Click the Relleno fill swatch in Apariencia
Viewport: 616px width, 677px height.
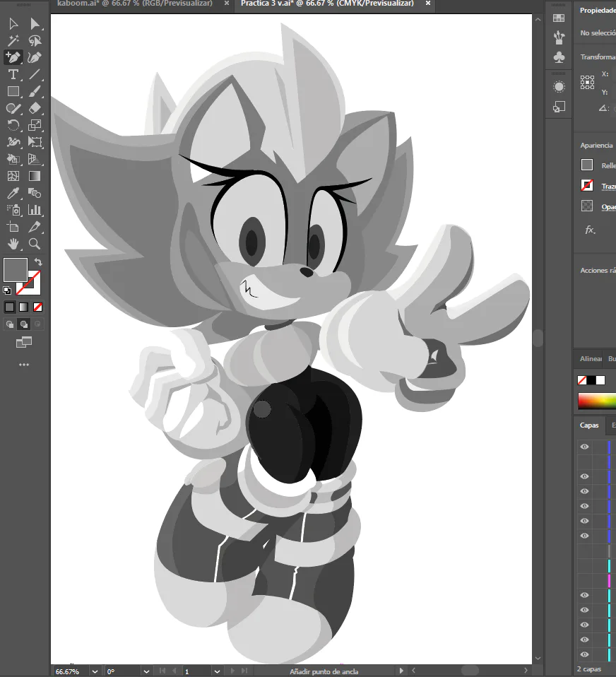pyautogui.click(x=587, y=165)
